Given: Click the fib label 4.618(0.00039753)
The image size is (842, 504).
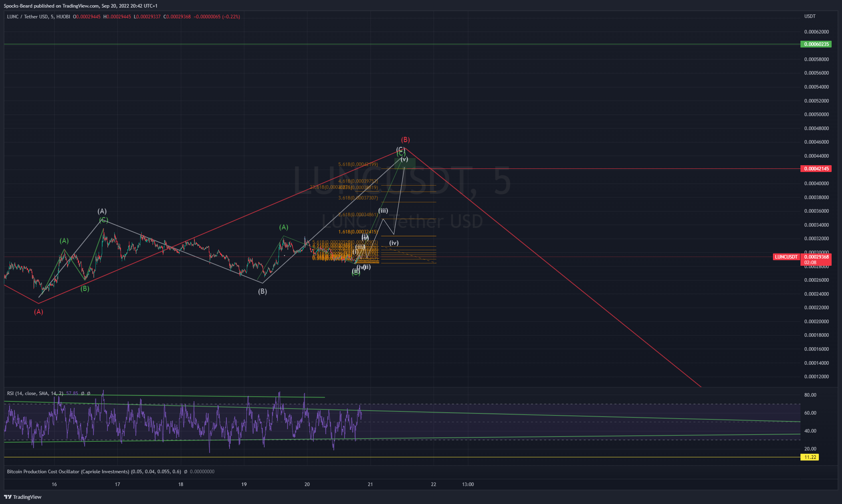Looking at the screenshot, I should coord(358,181).
